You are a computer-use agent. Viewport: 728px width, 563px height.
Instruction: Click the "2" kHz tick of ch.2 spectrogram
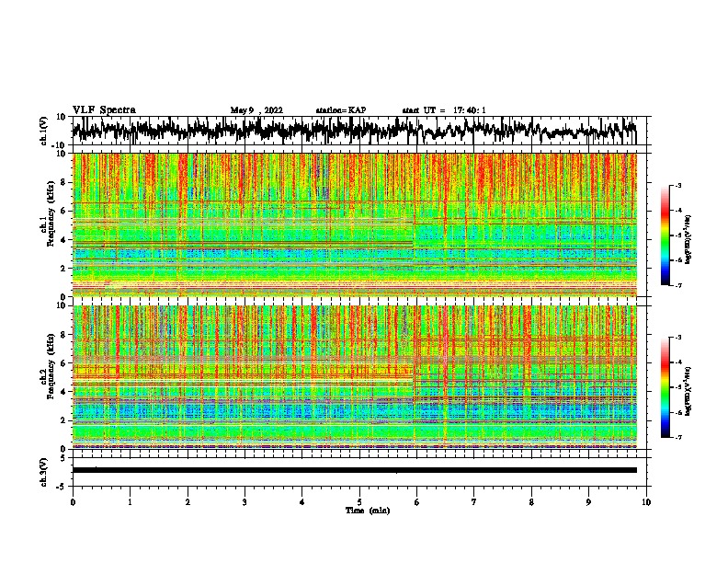click(x=64, y=420)
